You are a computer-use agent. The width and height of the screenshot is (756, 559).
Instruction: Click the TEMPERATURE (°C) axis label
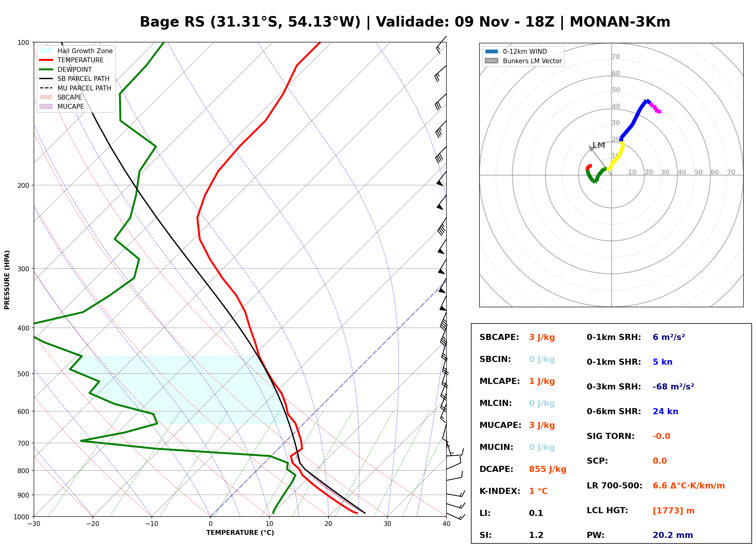click(240, 533)
